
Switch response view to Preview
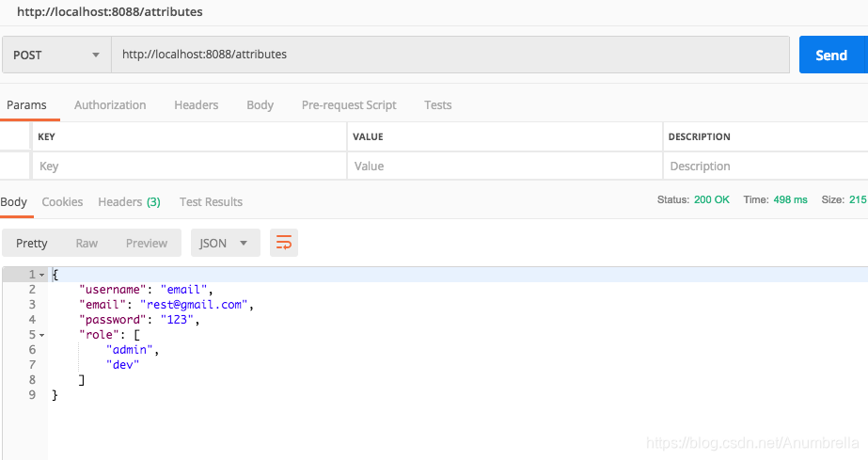[x=146, y=243]
